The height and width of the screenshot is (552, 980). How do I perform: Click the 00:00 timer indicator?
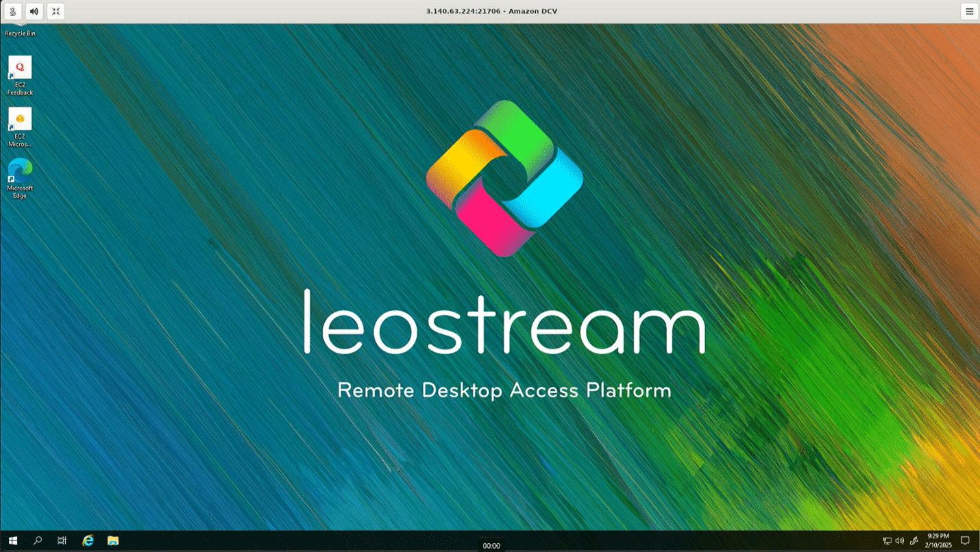491,546
